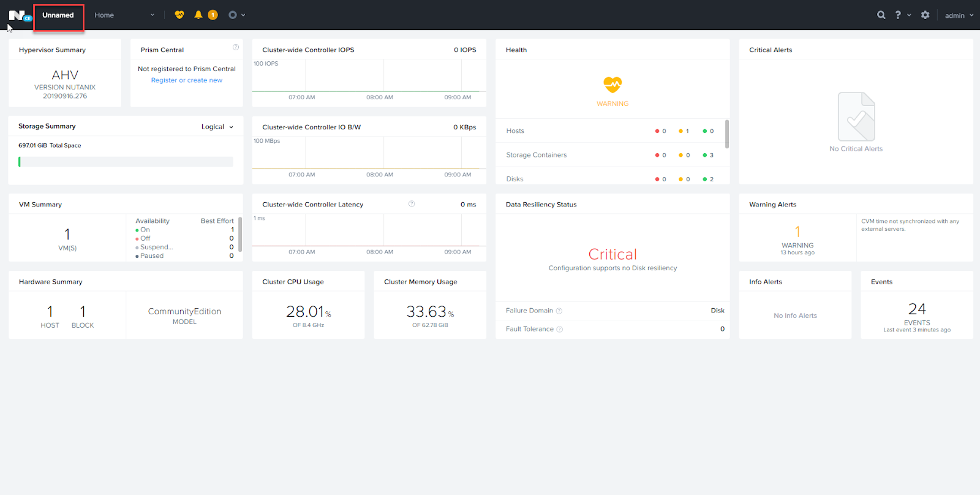Click the 28.01% CPU usage value
This screenshot has height=495, width=980.
(x=308, y=312)
